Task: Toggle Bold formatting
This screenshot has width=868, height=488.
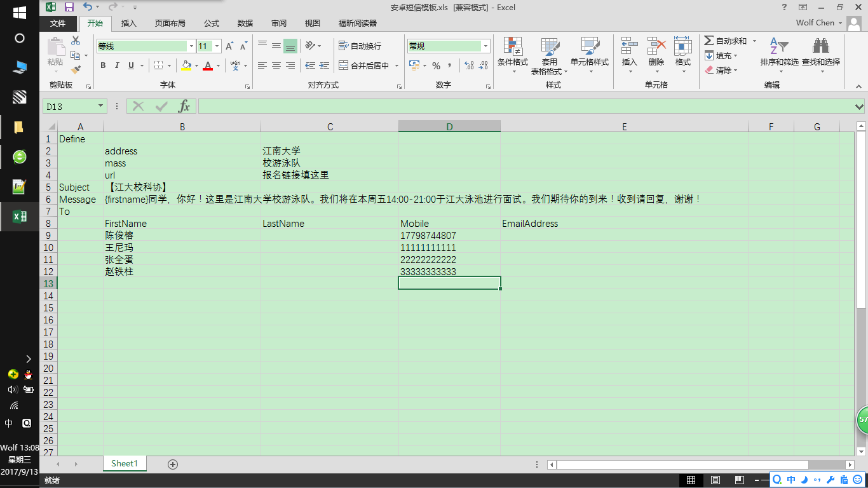Action: coord(103,65)
